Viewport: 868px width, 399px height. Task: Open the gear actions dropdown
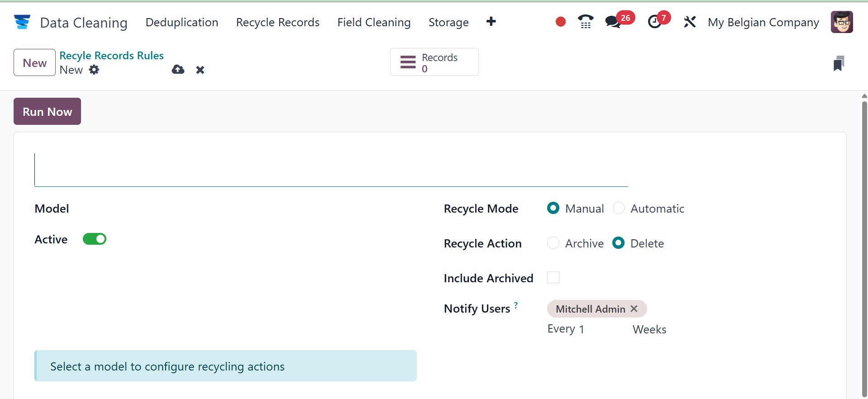[x=94, y=70]
